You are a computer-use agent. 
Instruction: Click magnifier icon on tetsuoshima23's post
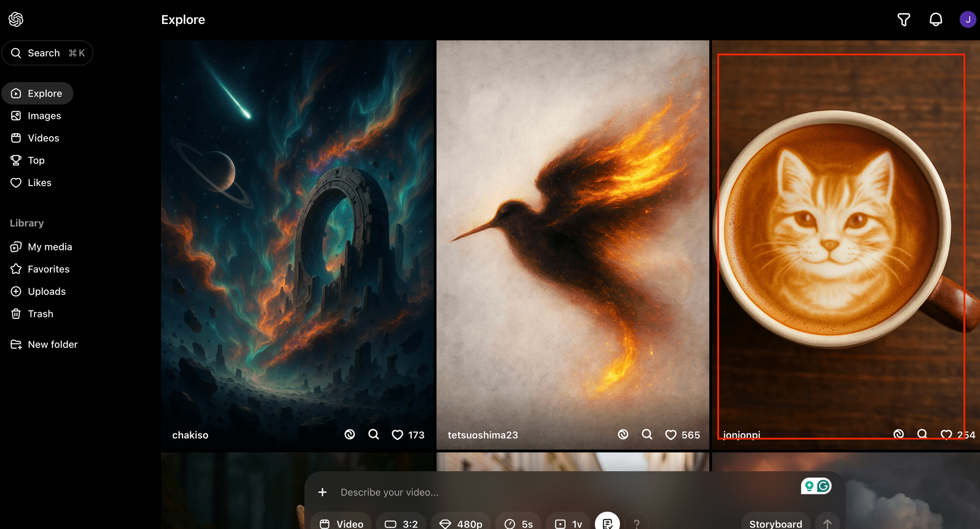(x=647, y=434)
